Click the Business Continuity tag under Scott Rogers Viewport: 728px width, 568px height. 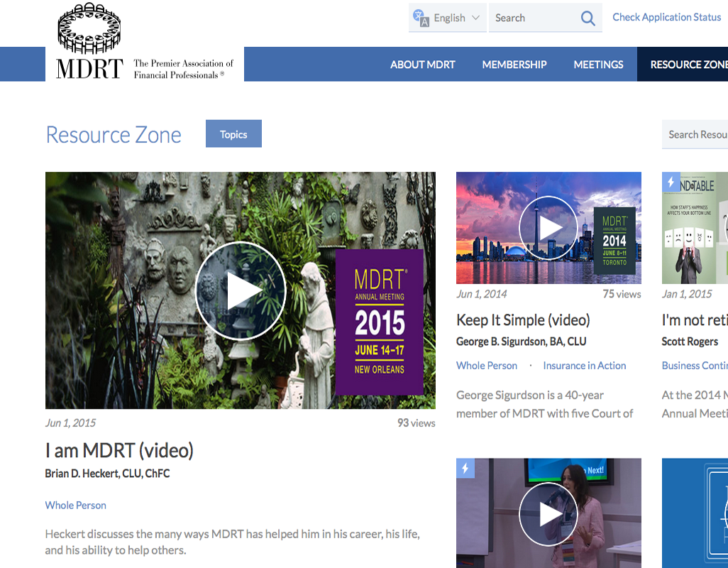coord(695,366)
